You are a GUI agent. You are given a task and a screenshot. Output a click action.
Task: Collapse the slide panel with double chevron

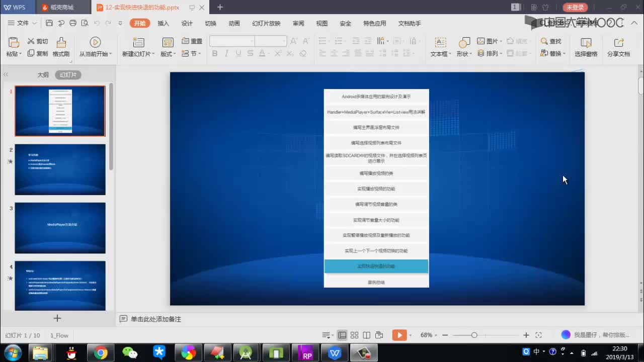click(x=6, y=74)
